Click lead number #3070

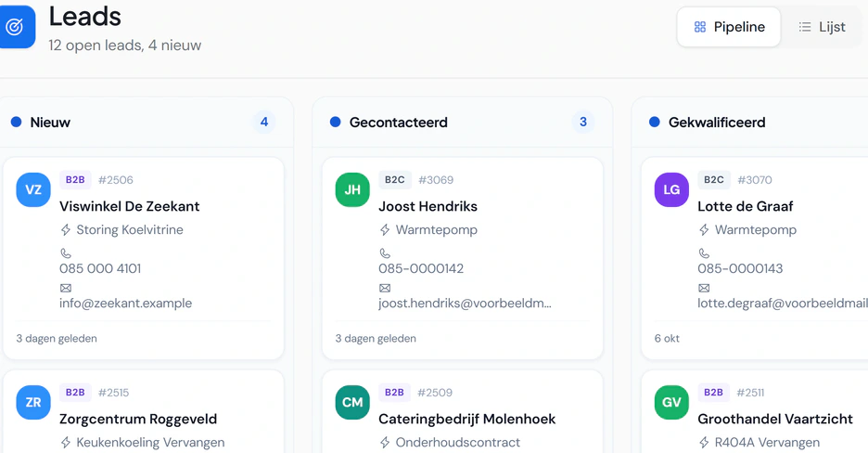(755, 180)
